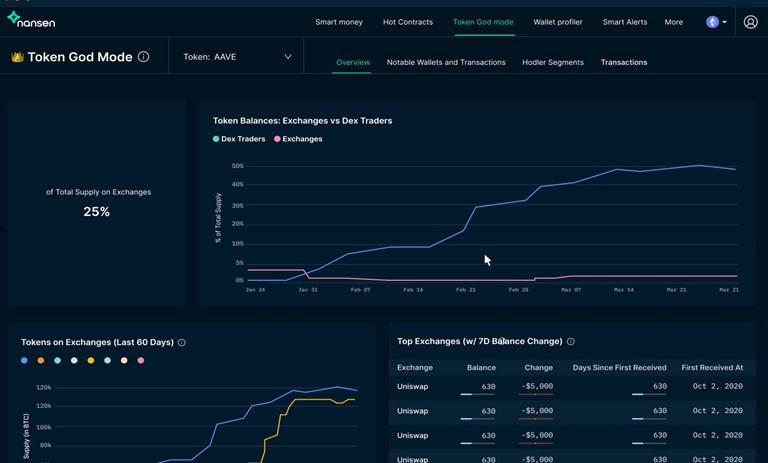Viewport: 768px width, 463px height.
Task: Open the user profile icon
Action: click(750, 22)
